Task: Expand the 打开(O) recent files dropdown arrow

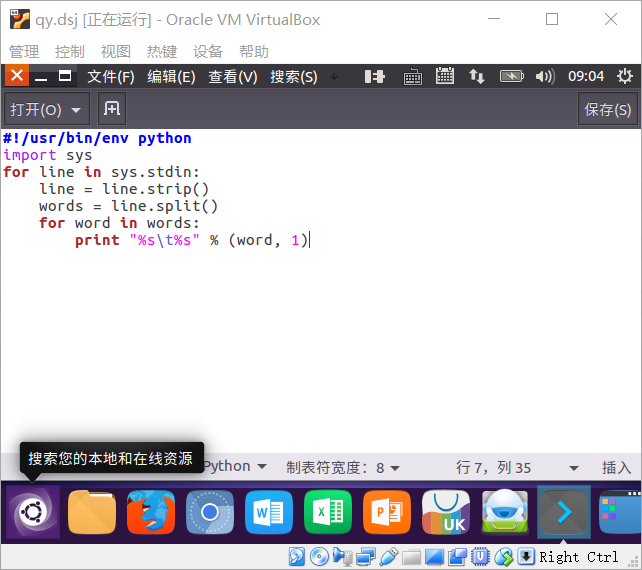Action: (76, 110)
